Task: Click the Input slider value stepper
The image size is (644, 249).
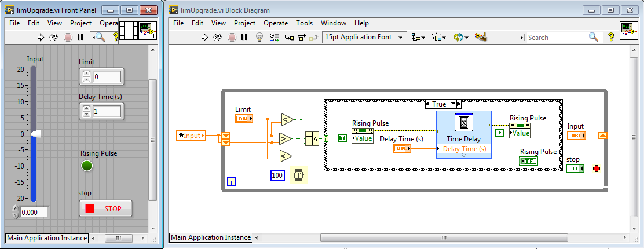Action: [16, 212]
